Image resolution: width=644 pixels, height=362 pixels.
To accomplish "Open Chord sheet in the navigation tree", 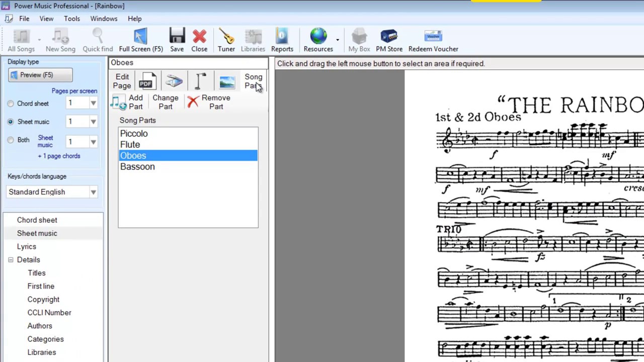I will pos(37,220).
